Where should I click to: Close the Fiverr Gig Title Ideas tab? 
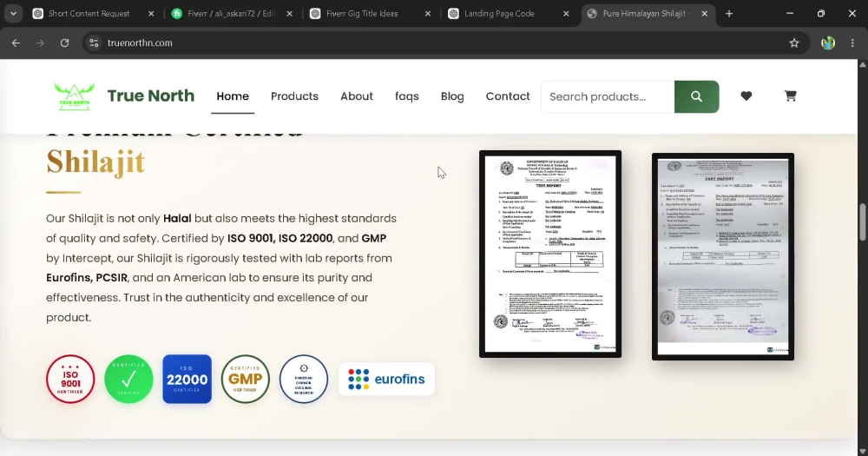pyautogui.click(x=427, y=14)
